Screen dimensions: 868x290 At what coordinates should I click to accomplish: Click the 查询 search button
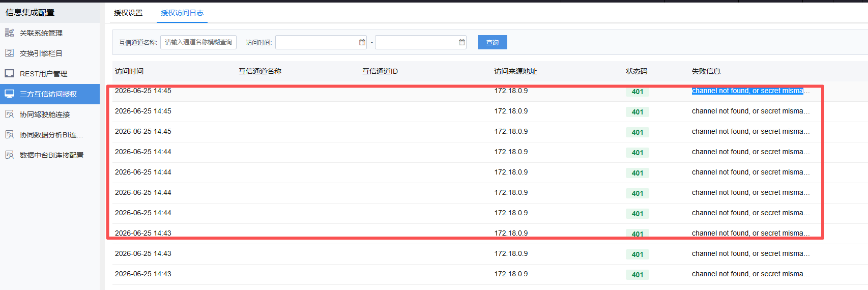[x=493, y=42]
